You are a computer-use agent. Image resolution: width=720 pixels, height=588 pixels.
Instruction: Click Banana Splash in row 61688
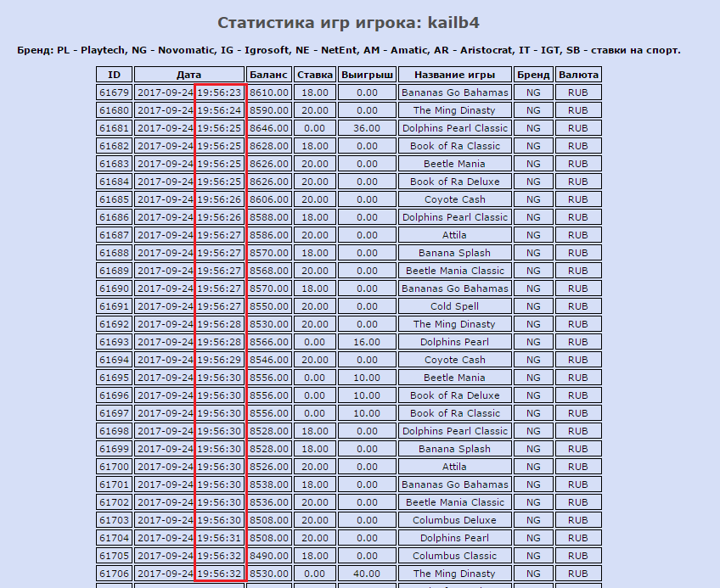pyautogui.click(x=455, y=253)
